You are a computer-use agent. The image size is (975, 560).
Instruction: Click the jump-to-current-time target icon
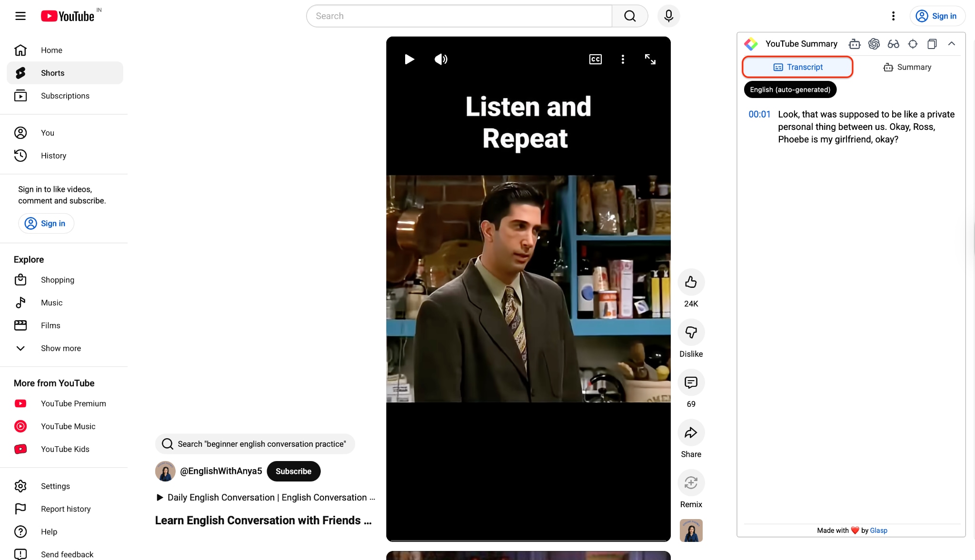[913, 44]
